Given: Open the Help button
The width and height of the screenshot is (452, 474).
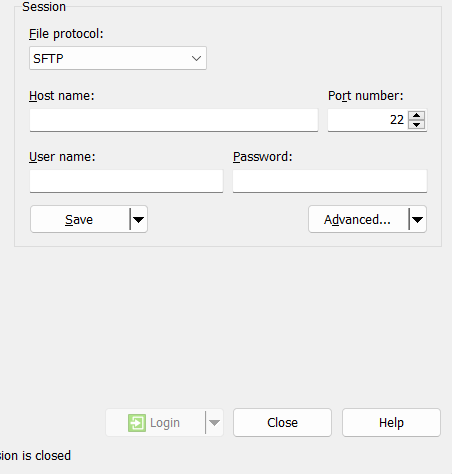Looking at the screenshot, I should [x=391, y=423].
